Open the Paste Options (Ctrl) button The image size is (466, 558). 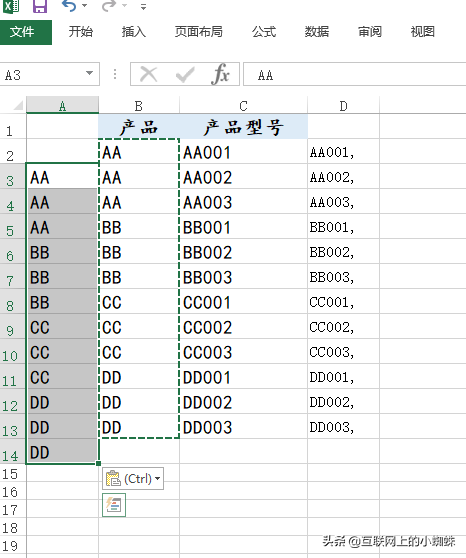(133, 479)
